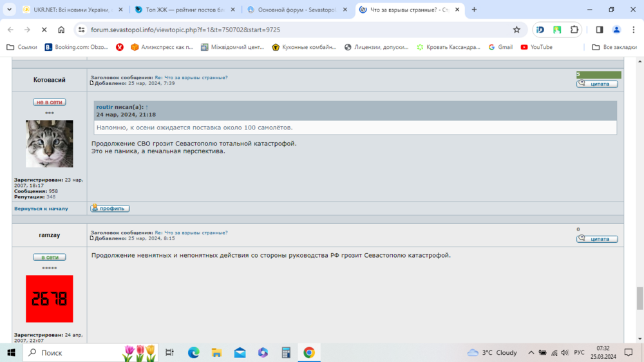Viewport: 644px width, 362px height.
Task: Open the blue iD extension icon
Action: pyautogui.click(x=540, y=30)
